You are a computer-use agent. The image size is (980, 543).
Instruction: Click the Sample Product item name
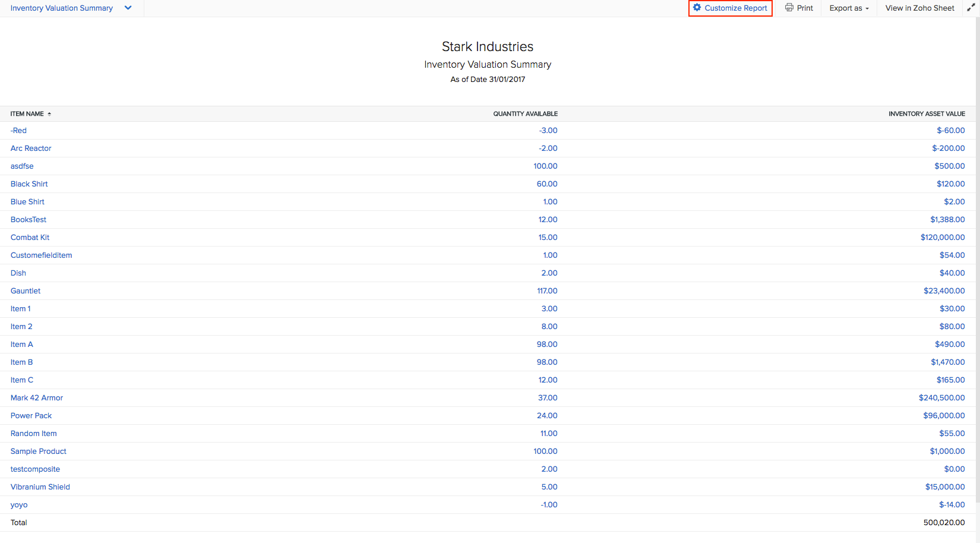pos(39,452)
